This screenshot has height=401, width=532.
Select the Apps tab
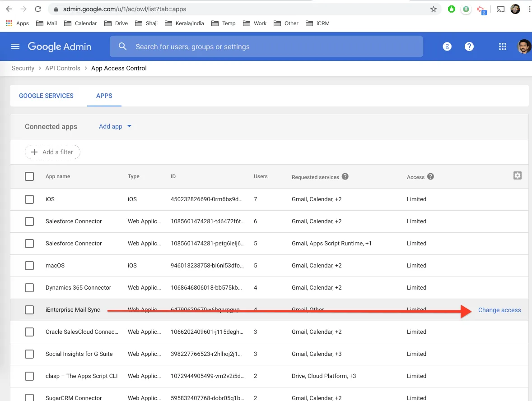pyautogui.click(x=104, y=96)
